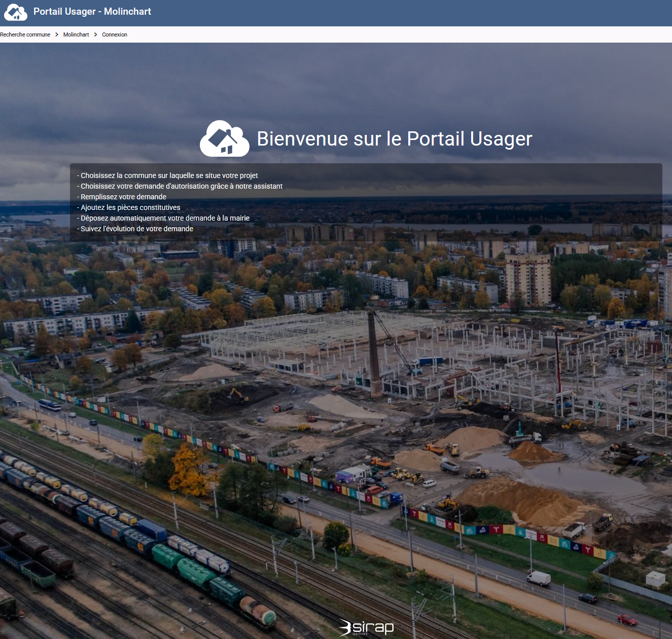Click the 'Suivez l'évolution de votre demande' line

click(136, 229)
